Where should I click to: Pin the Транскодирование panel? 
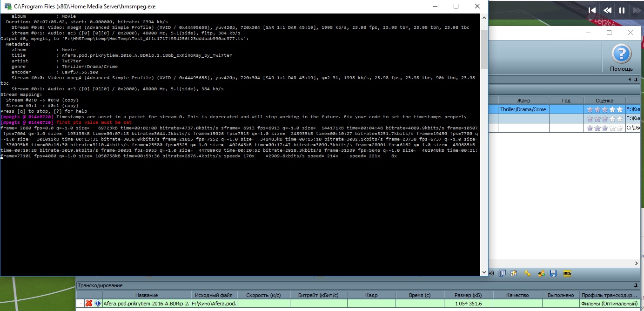click(636, 285)
